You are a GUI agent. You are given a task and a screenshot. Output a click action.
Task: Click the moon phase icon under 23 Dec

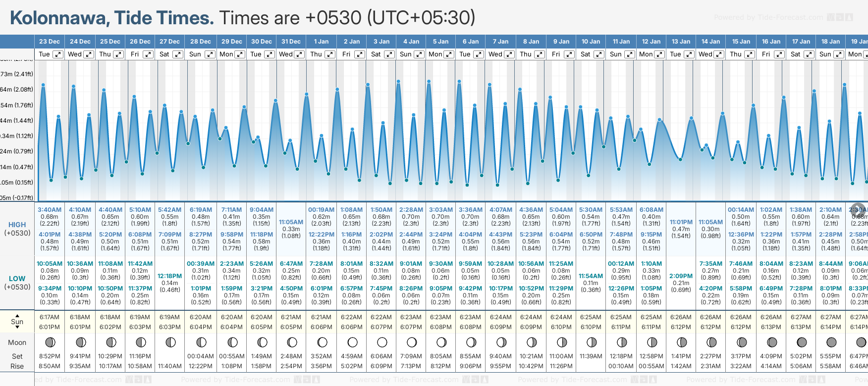click(50, 342)
